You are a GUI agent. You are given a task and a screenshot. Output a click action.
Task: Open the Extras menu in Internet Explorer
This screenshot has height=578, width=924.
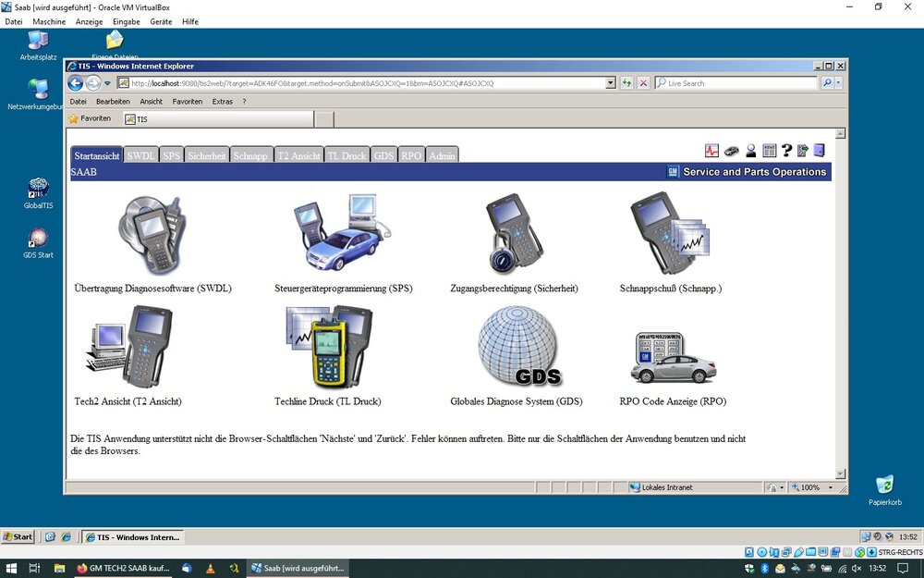[x=222, y=102]
